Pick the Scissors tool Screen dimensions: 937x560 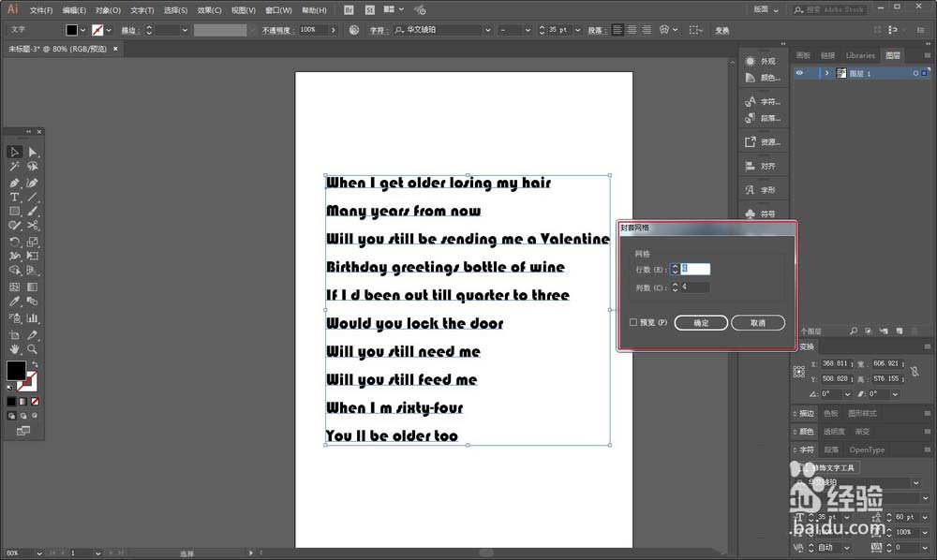click(x=32, y=226)
